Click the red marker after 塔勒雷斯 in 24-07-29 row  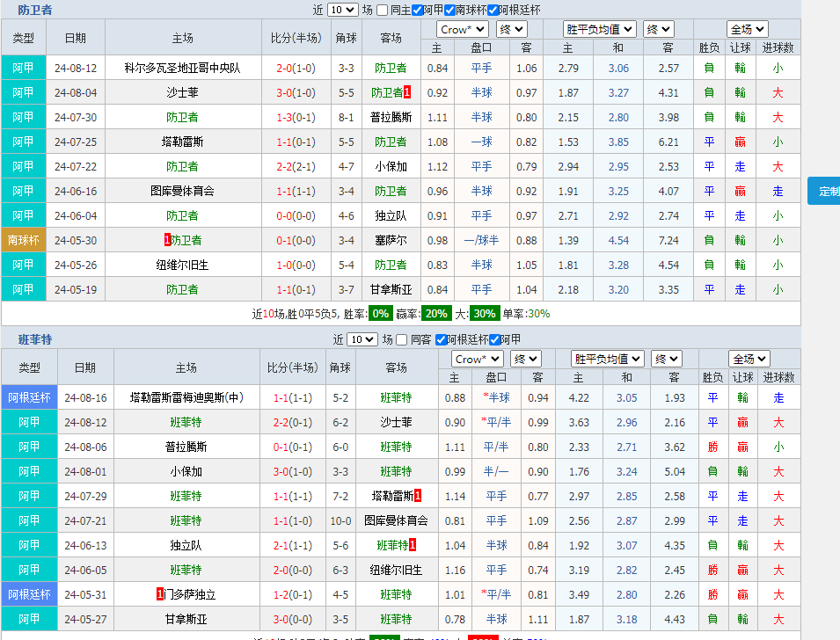419,495
